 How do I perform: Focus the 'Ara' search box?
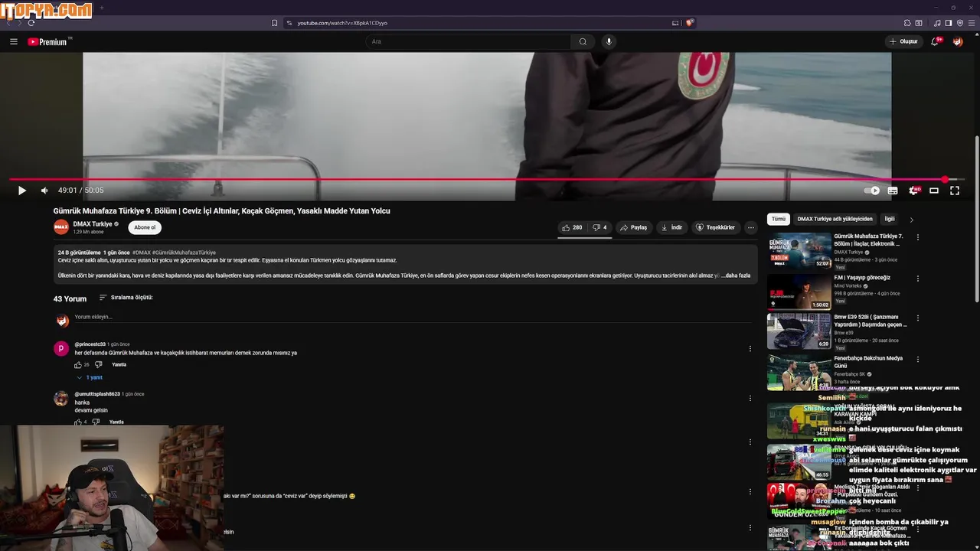[468, 41]
